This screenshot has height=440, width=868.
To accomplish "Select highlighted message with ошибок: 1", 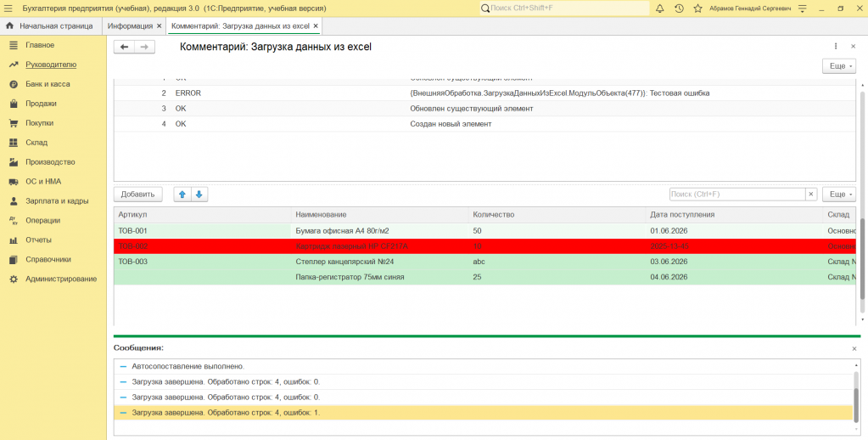I will tap(484, 413).
